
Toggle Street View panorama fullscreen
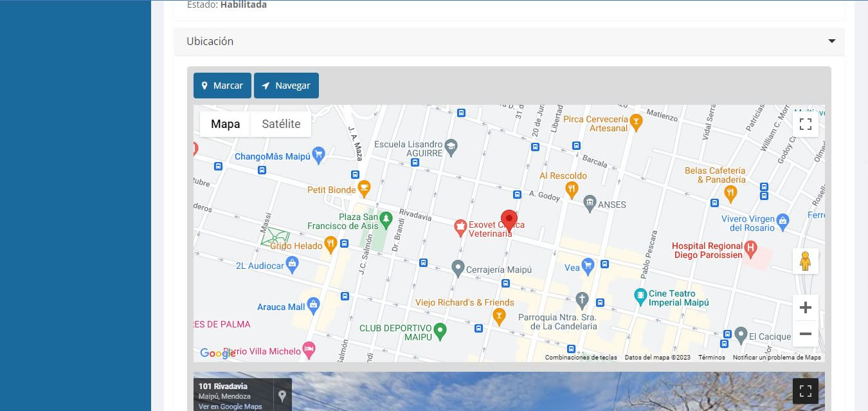(x=806, y=391)
